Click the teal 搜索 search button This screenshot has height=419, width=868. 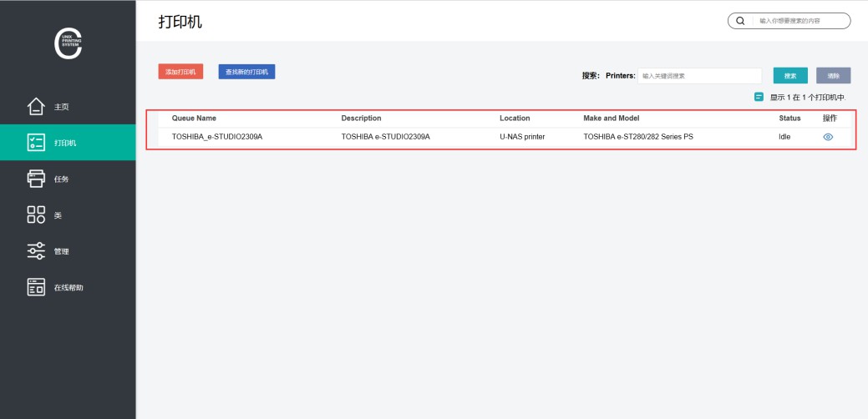[789, 76]
